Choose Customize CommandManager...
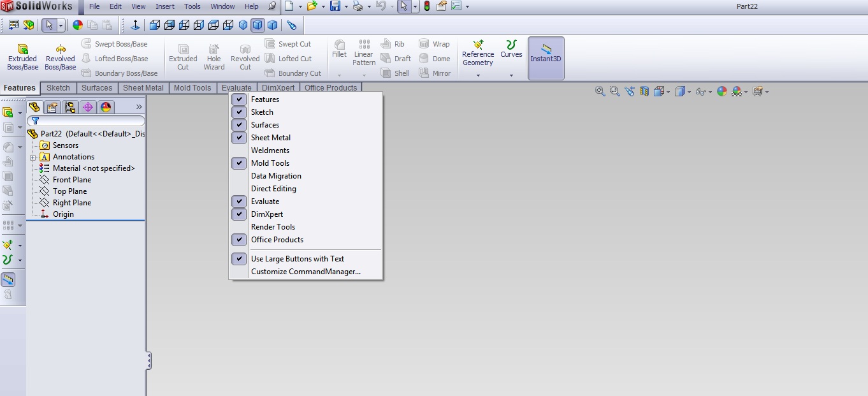 306,272
